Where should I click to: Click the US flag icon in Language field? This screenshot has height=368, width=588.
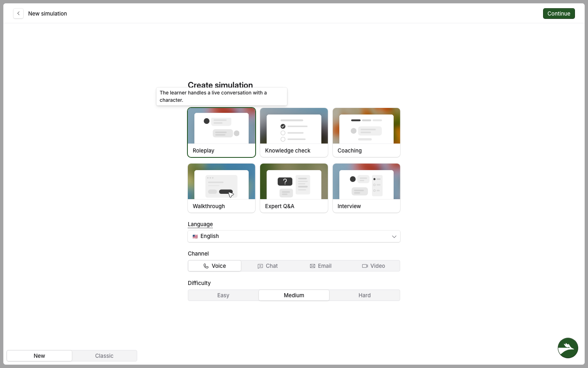[195, 236]
